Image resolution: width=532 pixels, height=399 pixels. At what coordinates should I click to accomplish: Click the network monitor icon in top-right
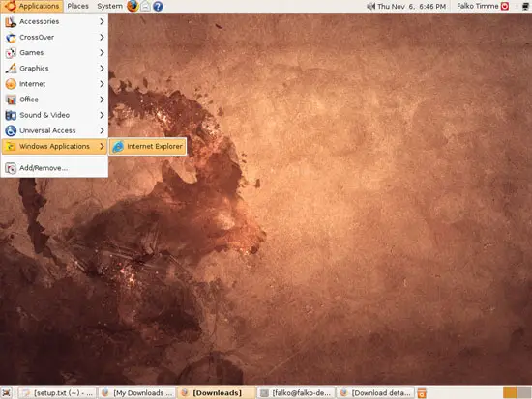(525, 6)
